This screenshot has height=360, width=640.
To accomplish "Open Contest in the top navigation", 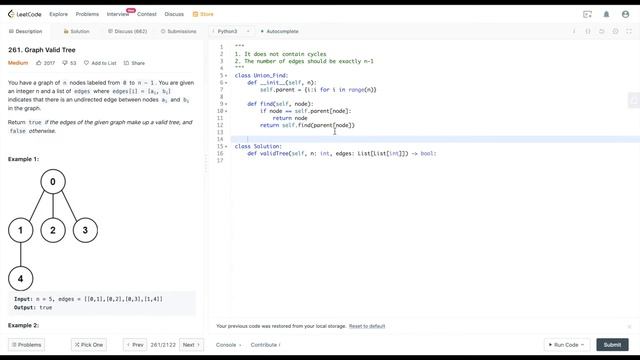I will pos(147,14).
